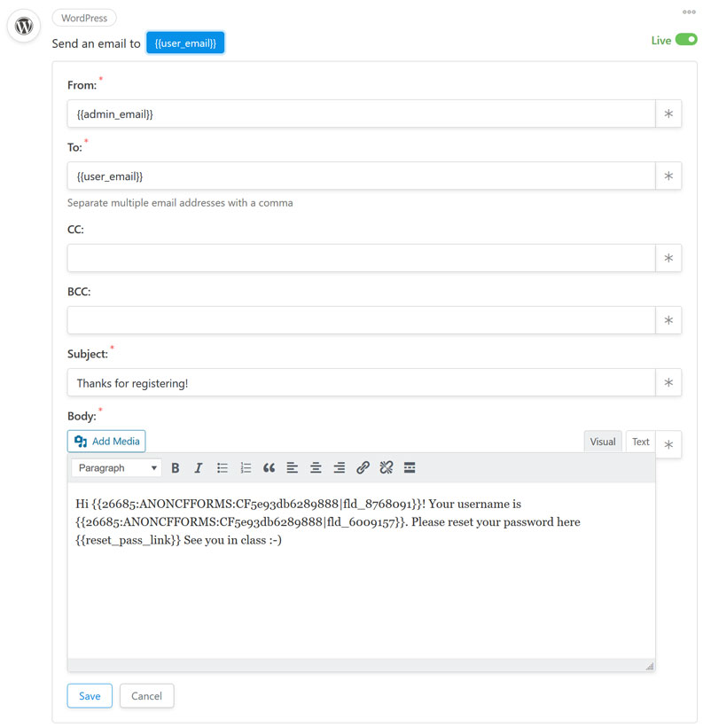Click the 'From:' field label
This screenshot has width=703, height=728.
pyautogui.click(x=82, y=85)
